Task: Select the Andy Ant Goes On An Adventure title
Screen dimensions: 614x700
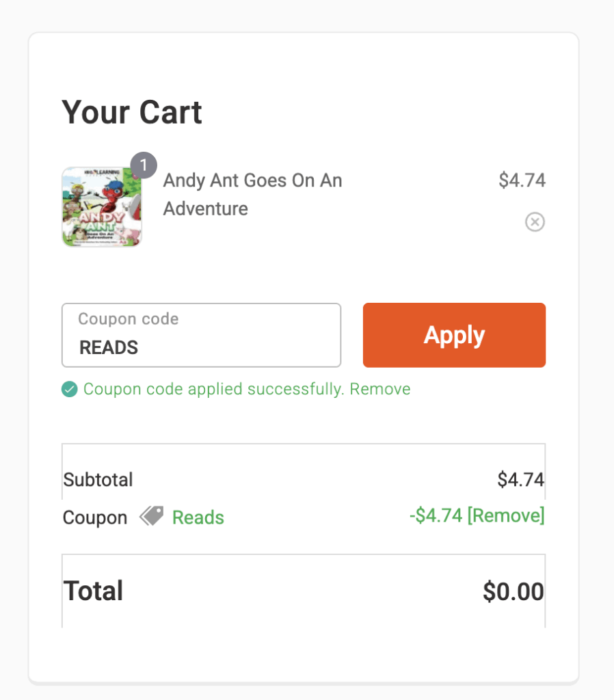Action: 252,195
